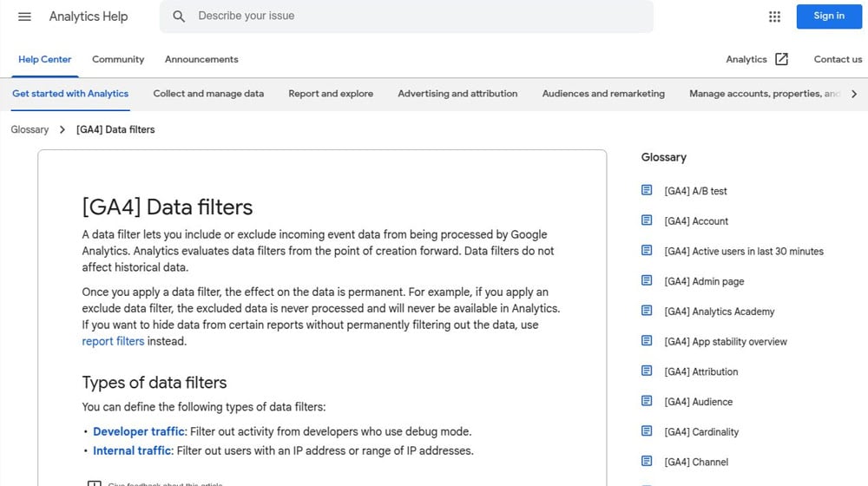This screenshot has width=868, height=486.
Task: Select Audiences and remarketing tab
Action: 603,94
